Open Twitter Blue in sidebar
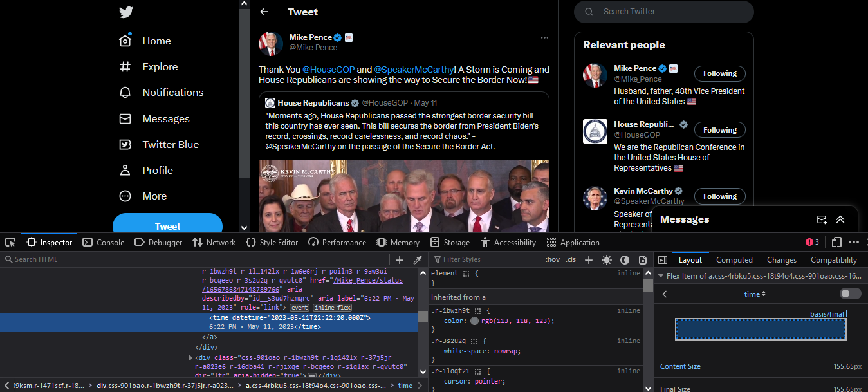868x392 pixels. pos(159,145)
